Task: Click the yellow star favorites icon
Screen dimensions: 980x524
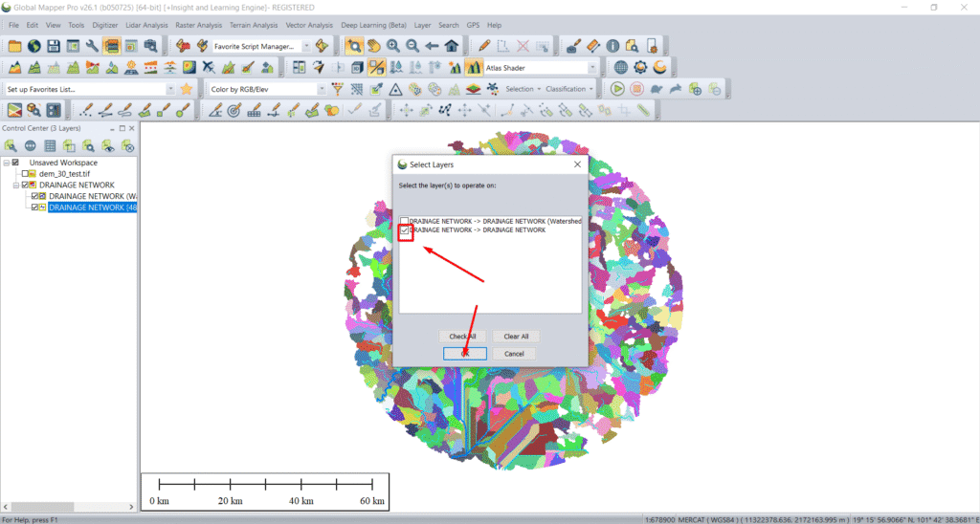Action: [x=187, y=89]
